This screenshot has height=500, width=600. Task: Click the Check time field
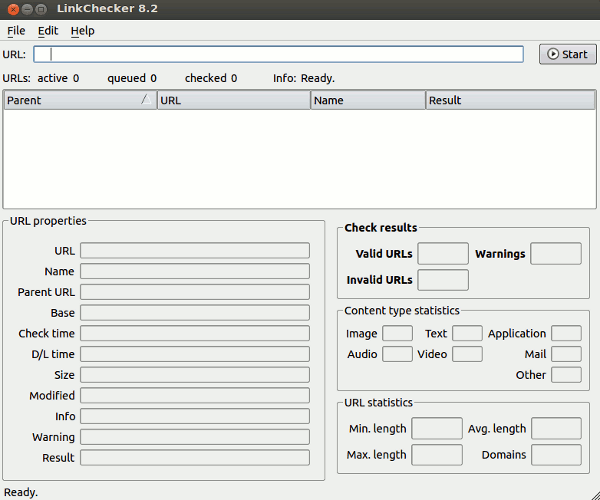pyautogui.click(x=195, y=333)
